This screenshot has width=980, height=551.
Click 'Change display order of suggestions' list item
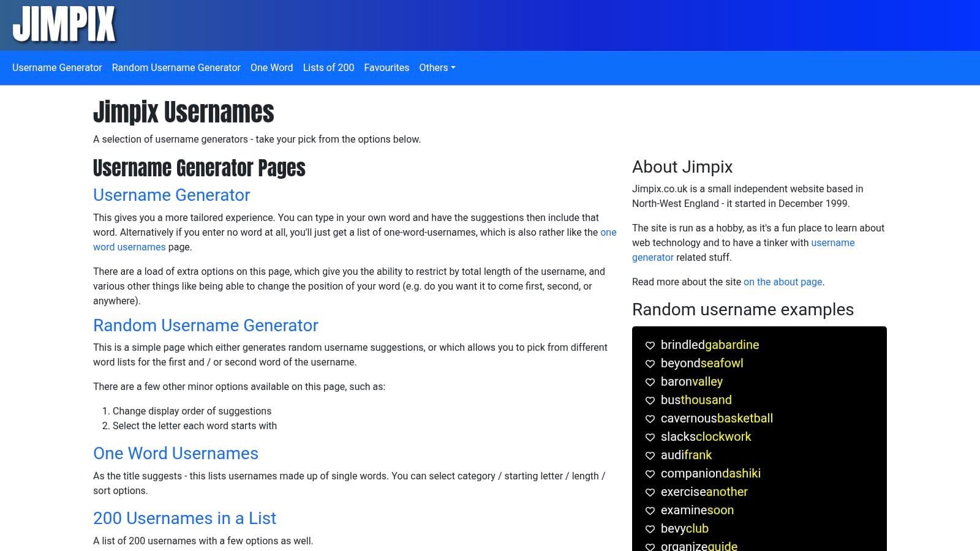click(192, 411)
